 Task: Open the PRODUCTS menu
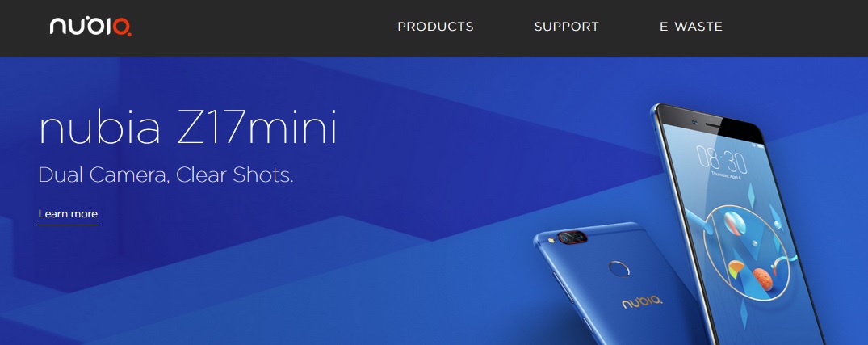coord(435,27)
